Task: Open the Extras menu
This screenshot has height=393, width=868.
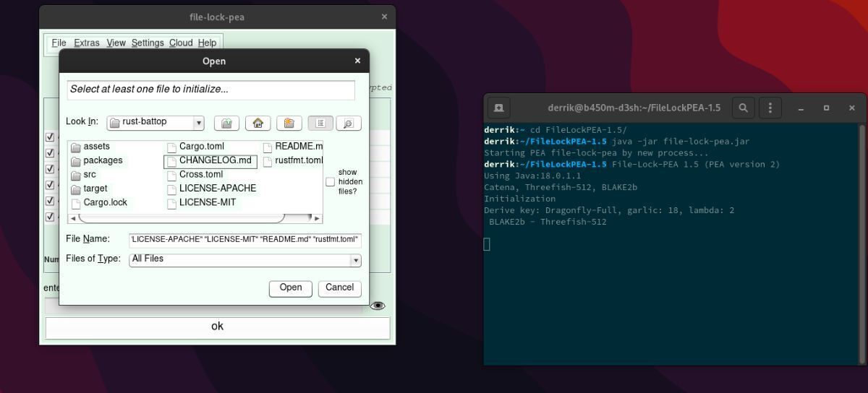Action: point(87,43)
